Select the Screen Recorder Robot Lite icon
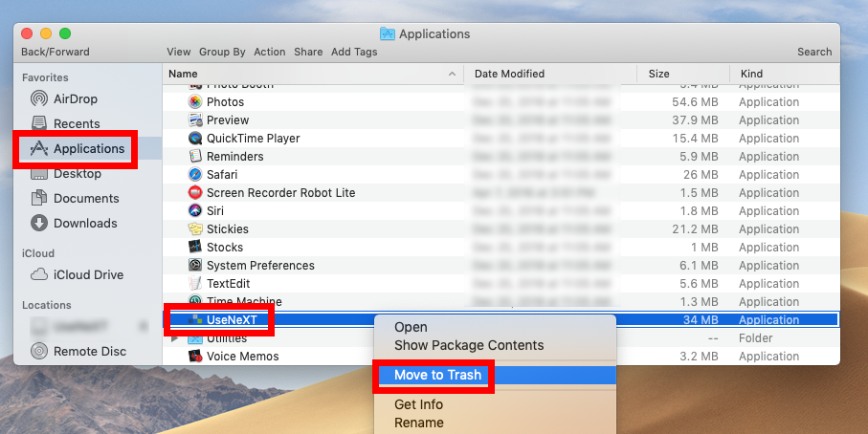Screen dimensions: 868x434 point(195,192)
